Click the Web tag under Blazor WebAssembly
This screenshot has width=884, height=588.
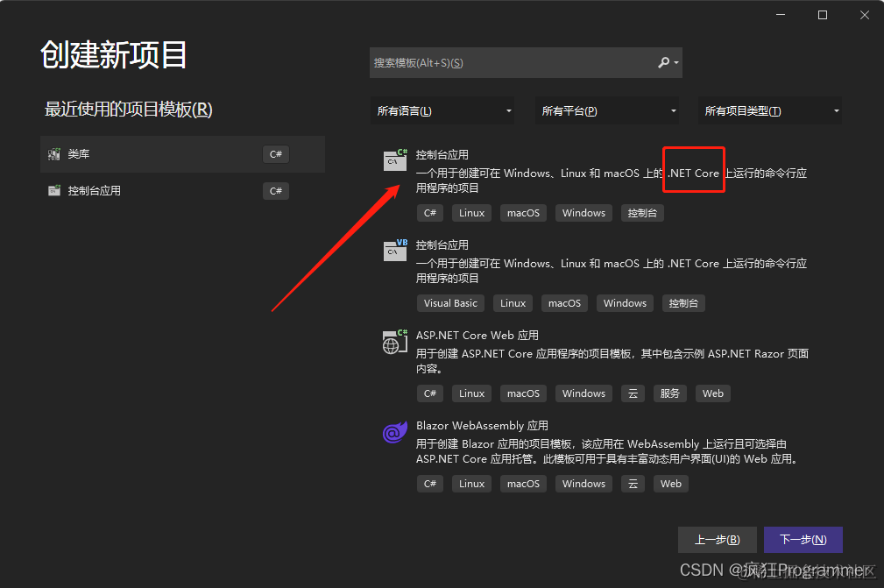point(670,483)
